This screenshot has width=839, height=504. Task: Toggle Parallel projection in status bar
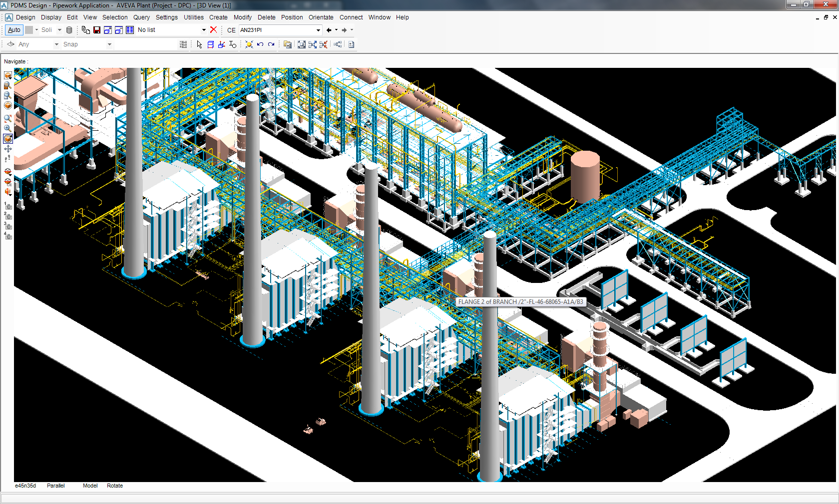pyautogui.click(x=56, y=486)
